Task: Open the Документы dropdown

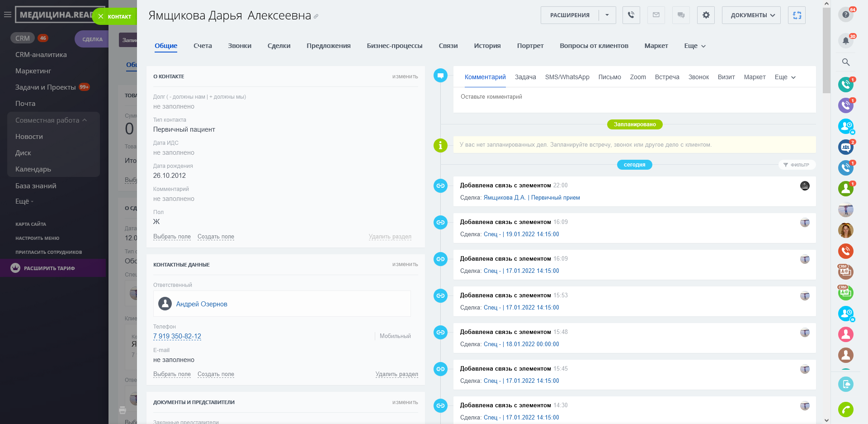Action: [751, 15]
